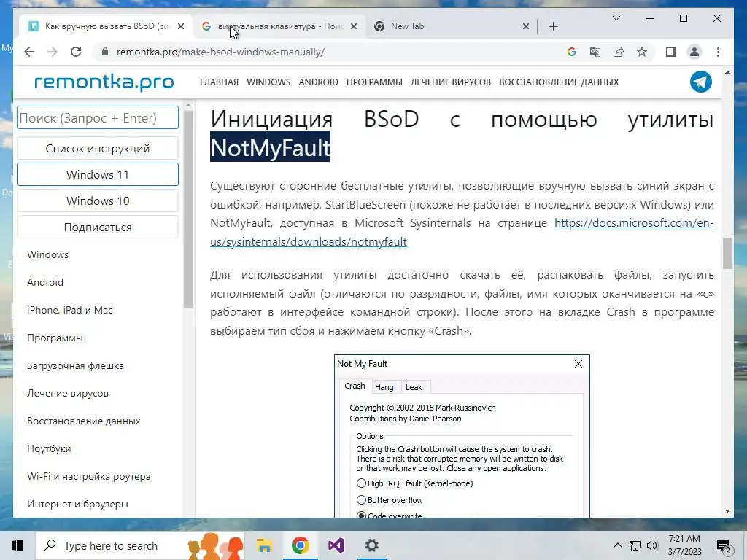Open ВОССТАНОВЛЕНИЕ ДАННЫХ menu item
The width and height of the screenshot is (747, 560).
point(559,82)
